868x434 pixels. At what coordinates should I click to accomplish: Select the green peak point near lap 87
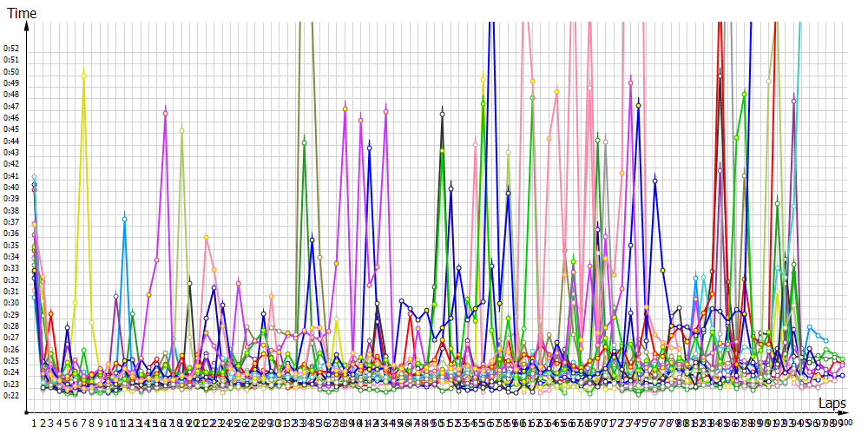(744, 94)
